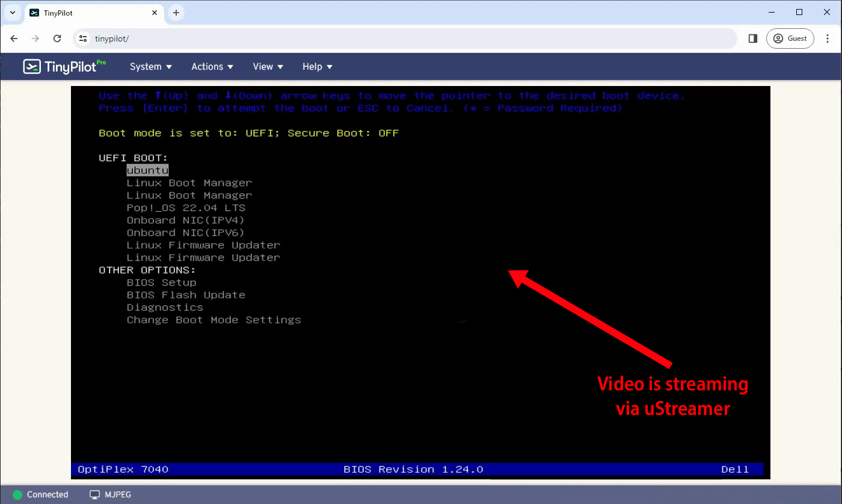Click the Boot mode Secure Boot status line
The image size is (842, 504).
point(248,133)
